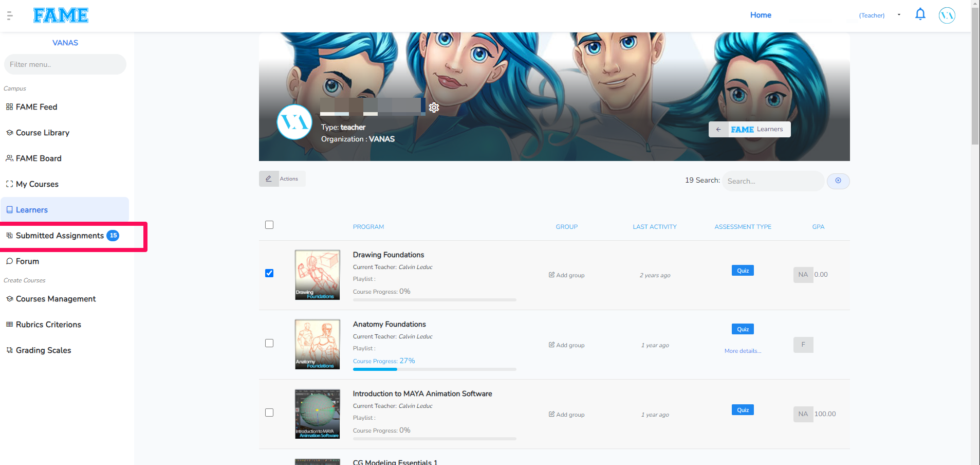
Task: Click the VANAS organization name in sidebar
Action: click(x=65, y=43)
